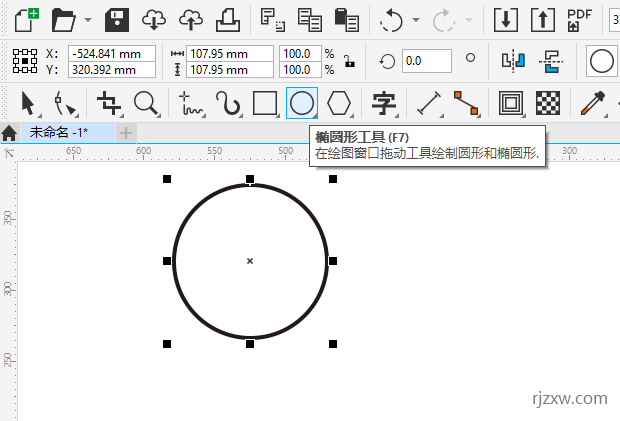Screen dimensions: 620x421
Task: Switch to the 未命名 -1* document tab
Action: [x=58, y=132]
